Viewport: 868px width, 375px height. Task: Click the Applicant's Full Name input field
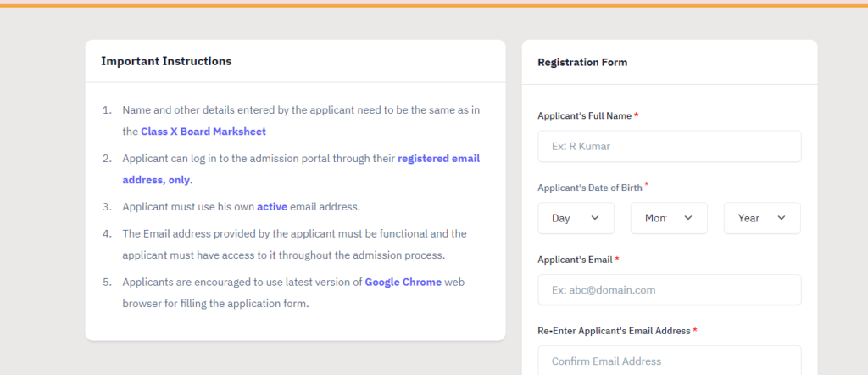[x=670, y=146]
